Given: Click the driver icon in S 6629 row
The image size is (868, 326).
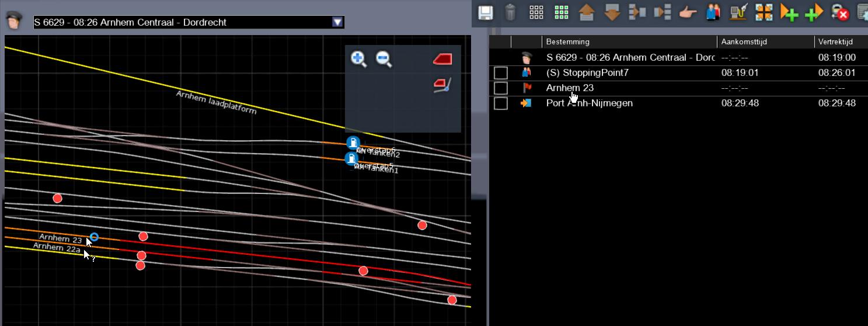Looking at the screenshot, I should [x=527, y=58].
